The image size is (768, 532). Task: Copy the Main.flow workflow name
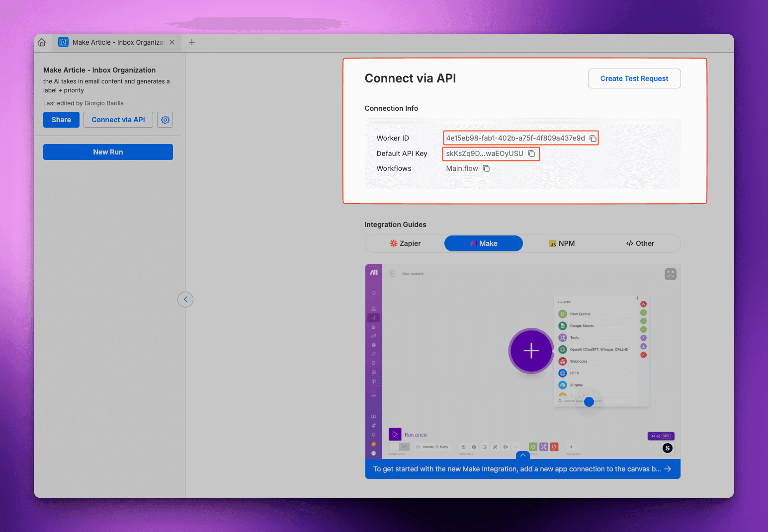486,168
